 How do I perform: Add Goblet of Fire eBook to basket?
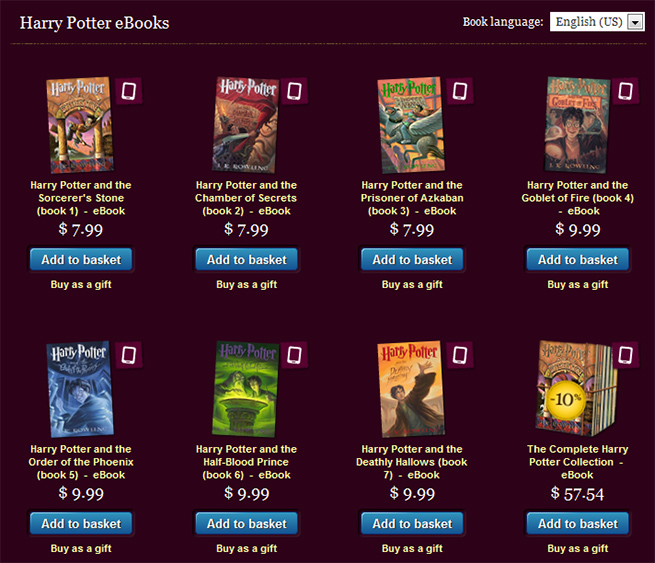pyautogui.click(x=578, y=259)
